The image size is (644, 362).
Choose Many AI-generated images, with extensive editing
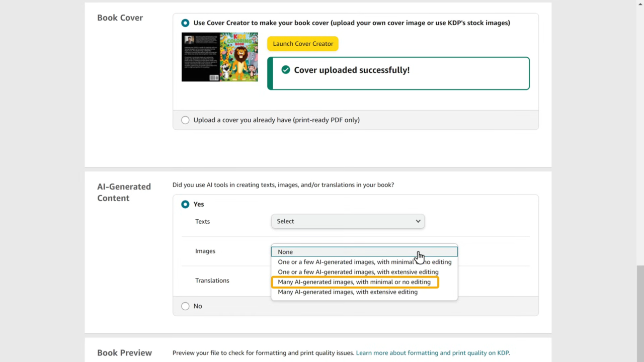point(364,292)
